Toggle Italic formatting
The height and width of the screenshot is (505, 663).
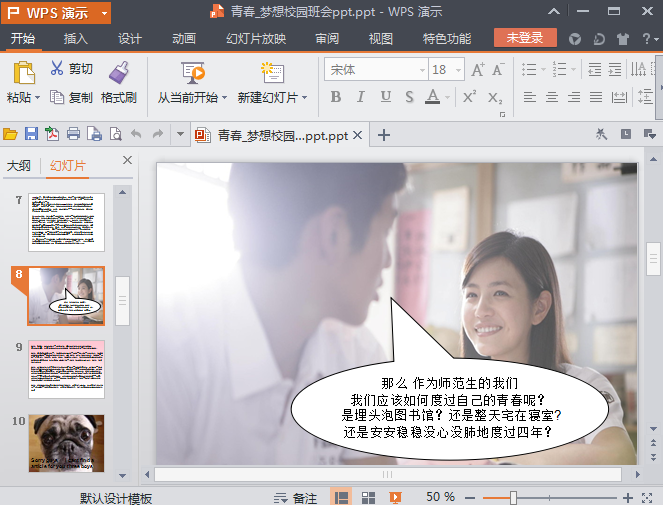point(360,97)
